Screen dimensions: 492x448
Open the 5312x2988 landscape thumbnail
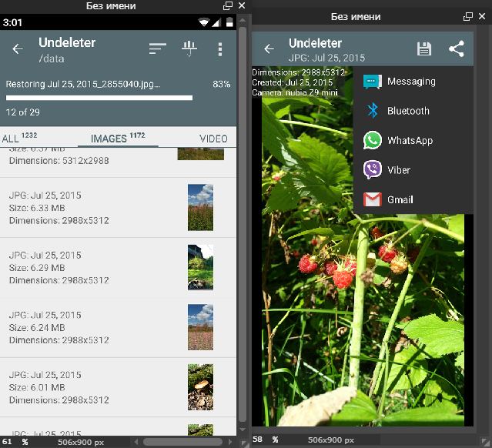200,154
